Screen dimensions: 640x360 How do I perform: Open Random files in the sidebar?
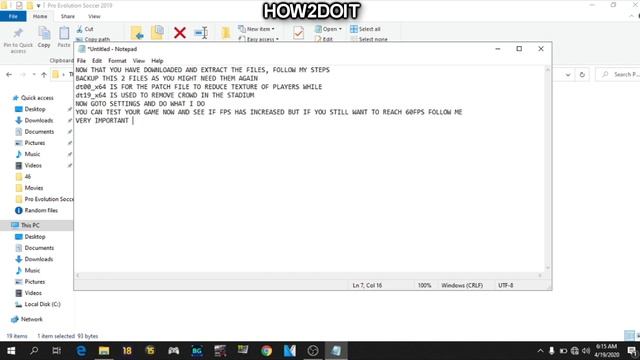[41, 210]
